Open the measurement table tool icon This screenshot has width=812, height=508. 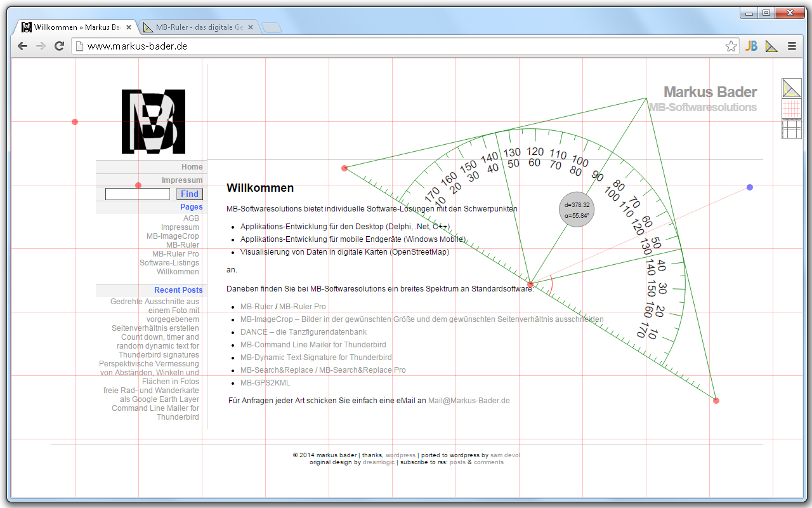tap(791, 130)
